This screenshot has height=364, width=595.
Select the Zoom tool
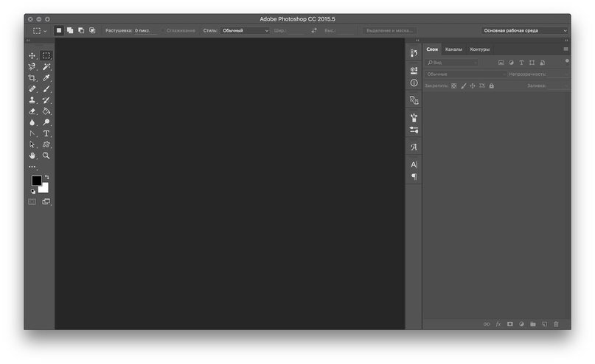click(46, 155)
